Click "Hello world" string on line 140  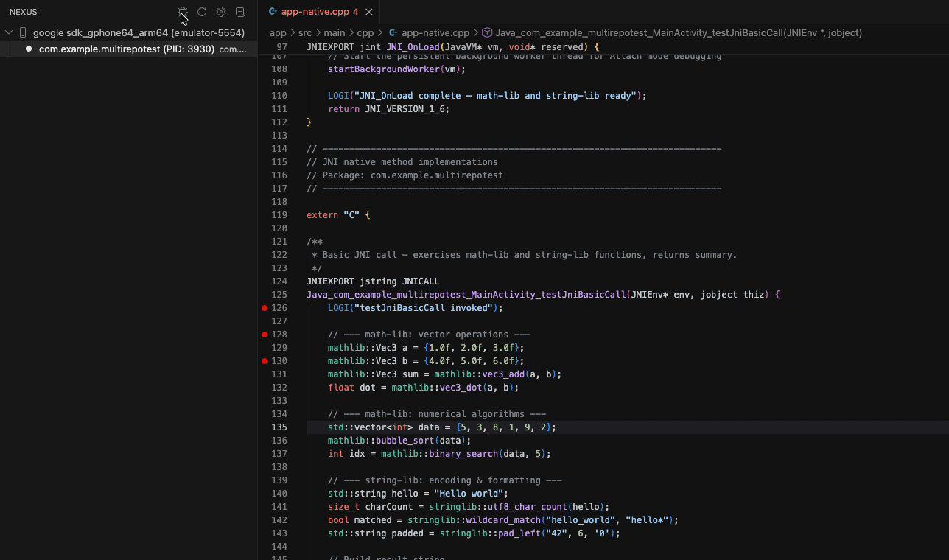469,494
